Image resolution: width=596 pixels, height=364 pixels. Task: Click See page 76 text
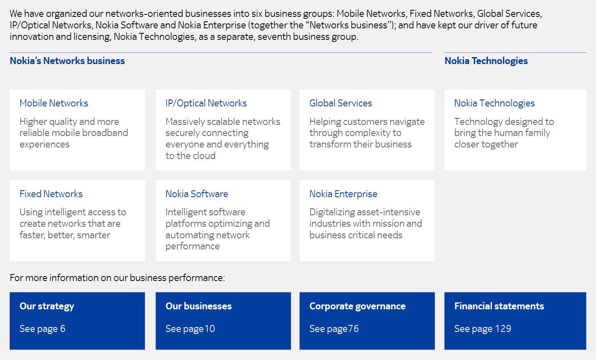[x=334, y=329]
